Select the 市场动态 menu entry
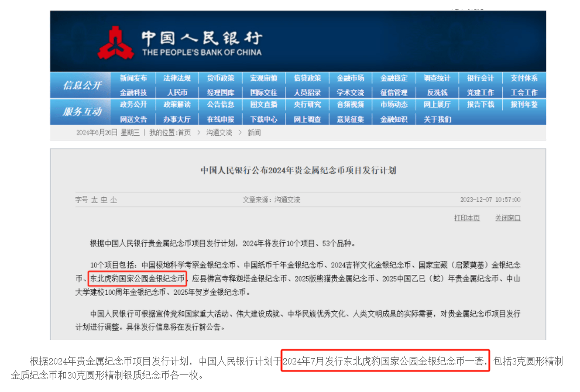The height and width of the screenshot is (392, 580). tap(394, 105)
